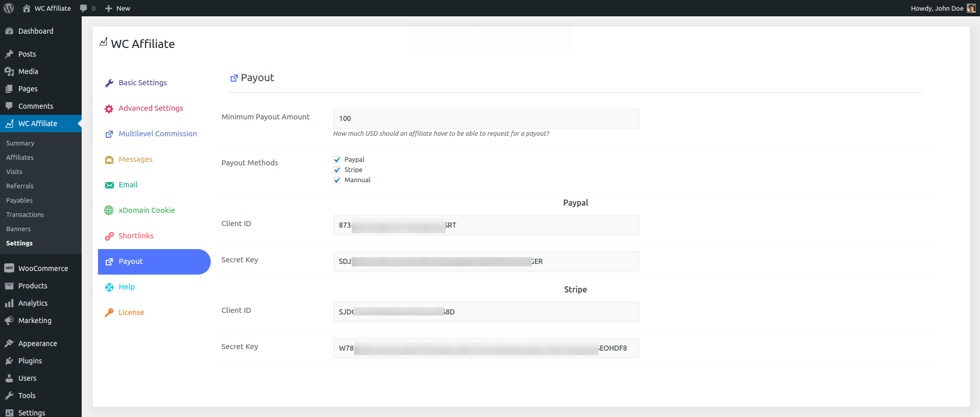Open the WC Affiliate home icon in admin bar
The width and height of the screenshot is (980, 417).
click(x=27, y=8)
